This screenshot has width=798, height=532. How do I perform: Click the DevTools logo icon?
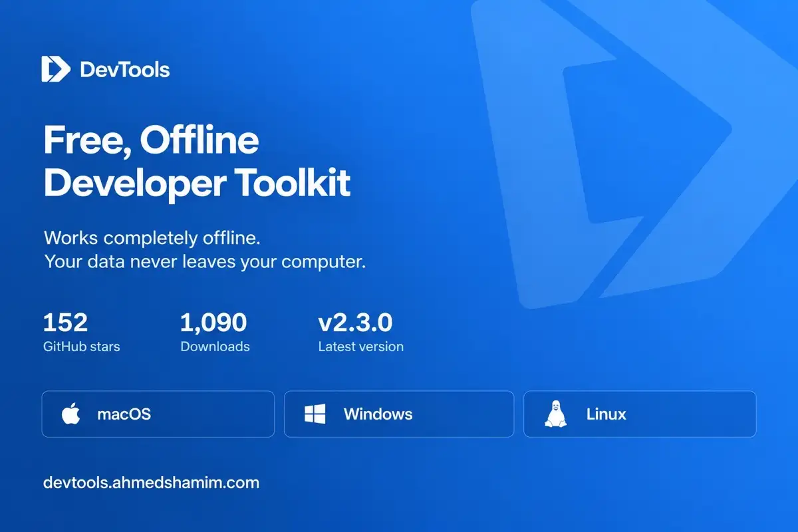click(55, 69)
